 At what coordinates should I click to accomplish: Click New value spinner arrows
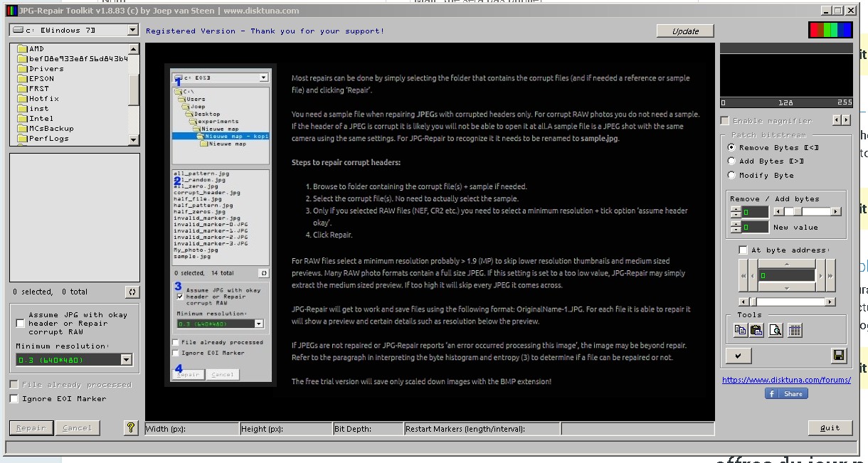735,227
